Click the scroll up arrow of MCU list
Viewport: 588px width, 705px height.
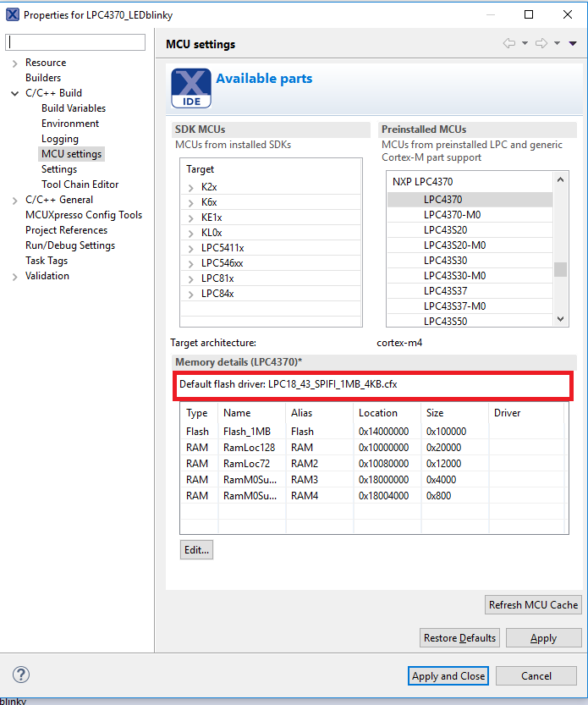pos(560,179)
